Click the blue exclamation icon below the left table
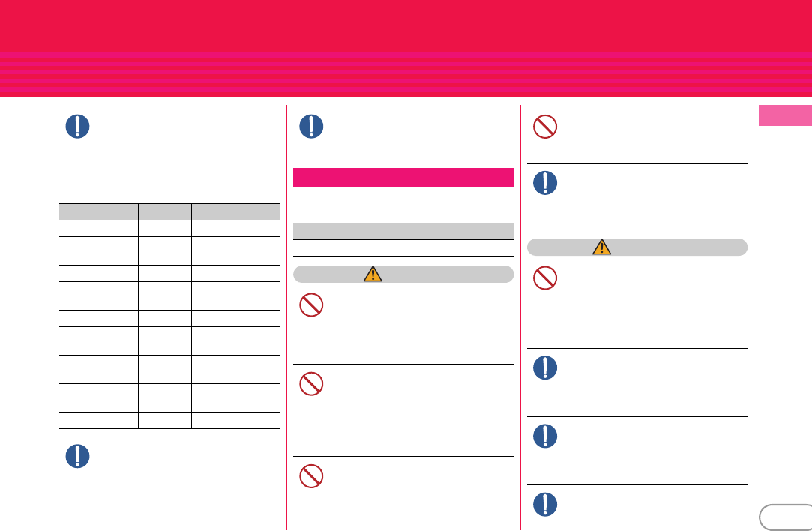 tap(78, 457)
